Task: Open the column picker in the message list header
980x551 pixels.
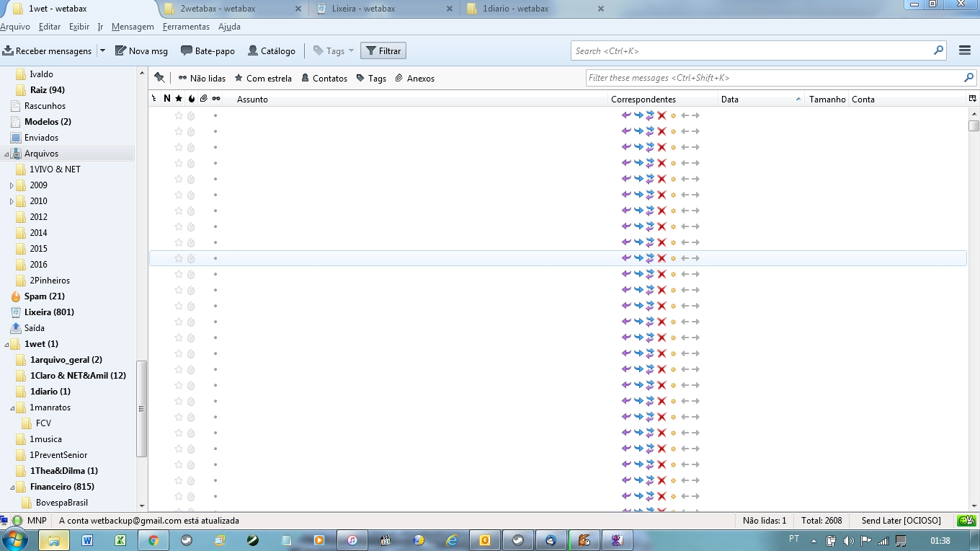Action: coord(972,99)
